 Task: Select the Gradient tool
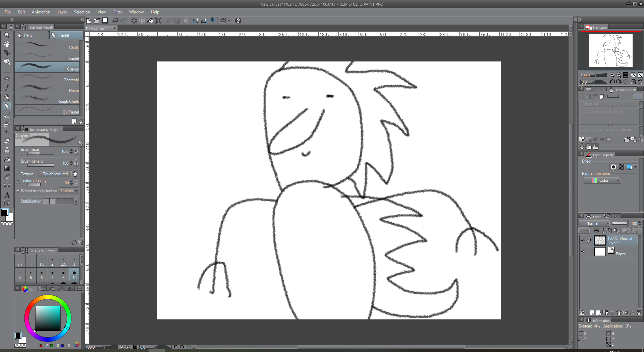coord(7,168)
